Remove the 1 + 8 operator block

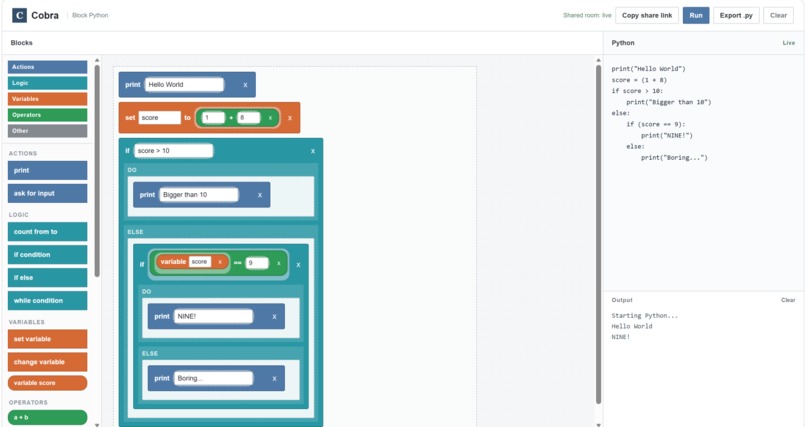pos(270,118)
